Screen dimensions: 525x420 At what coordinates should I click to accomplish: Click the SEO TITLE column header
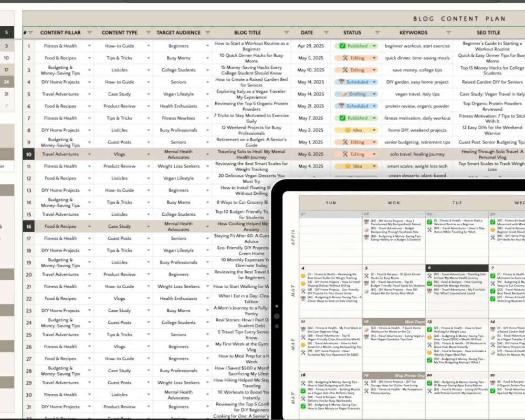coord(488,33)
